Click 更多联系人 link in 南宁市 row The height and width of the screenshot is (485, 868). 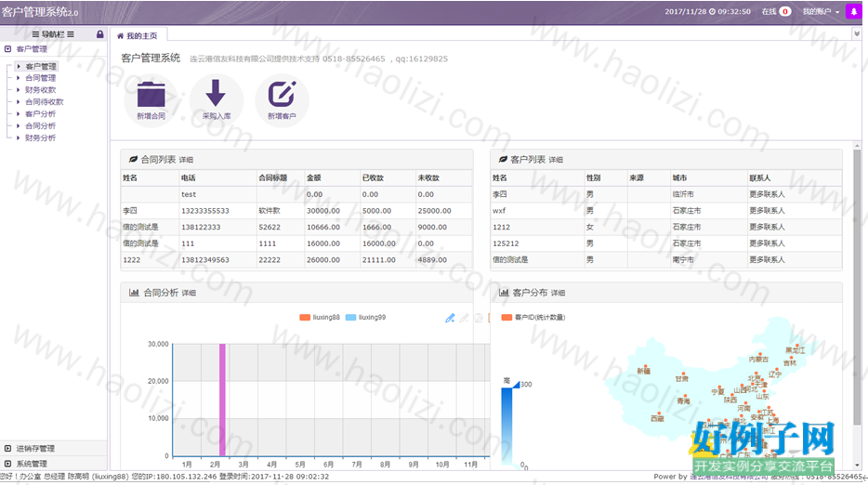coord(767,259)
